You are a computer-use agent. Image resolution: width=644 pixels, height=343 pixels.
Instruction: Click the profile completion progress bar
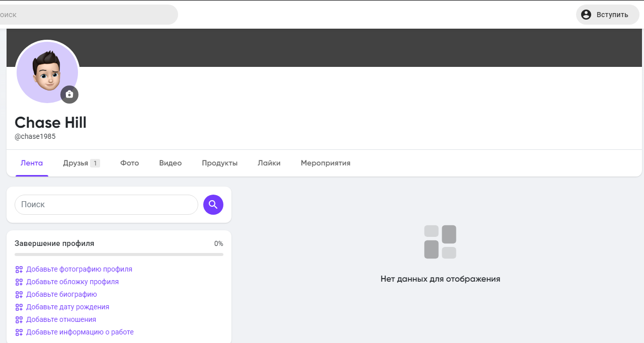(x=119, y=254)
